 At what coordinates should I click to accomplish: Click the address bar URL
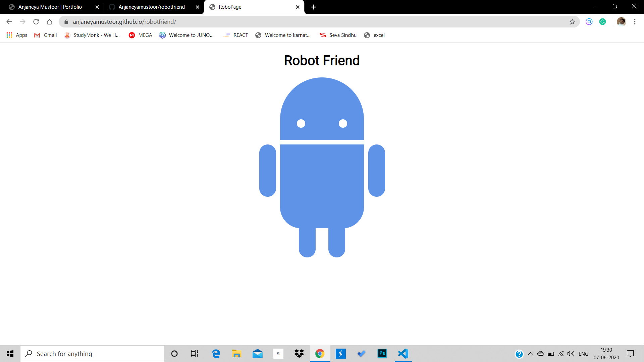pyautogui.click(x=124, y=22)
